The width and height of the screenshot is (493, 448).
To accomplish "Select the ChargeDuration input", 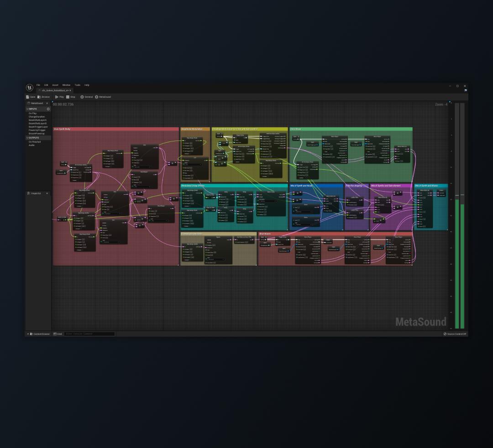I will 37,117.
